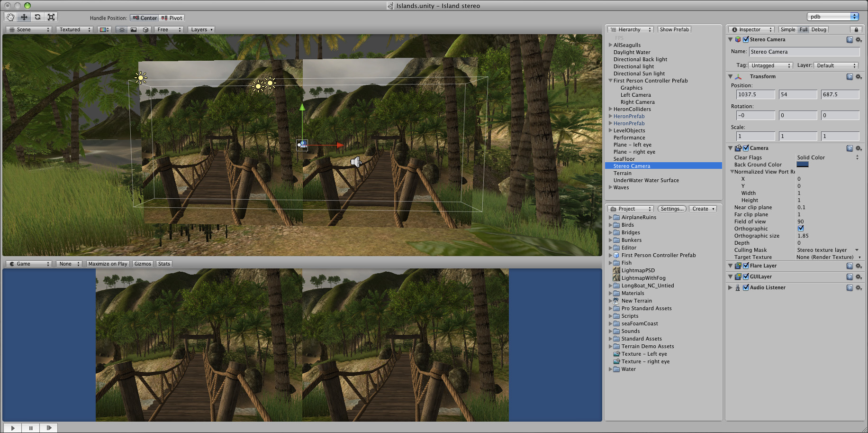
Task: Uncheck the Orthographic checkbox
Action: point(800,229)
